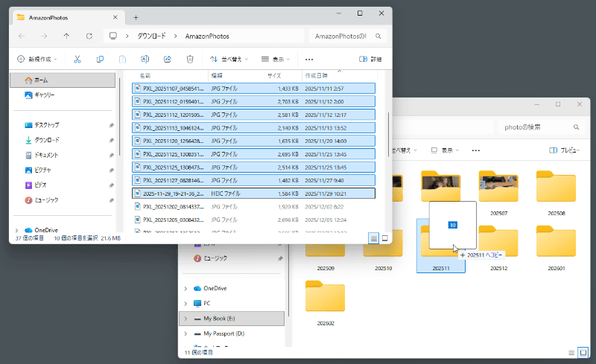Click the Copy icon in AmazonPhotos toolbar
This screenshot has height=364, width=596.
point(100,59)
